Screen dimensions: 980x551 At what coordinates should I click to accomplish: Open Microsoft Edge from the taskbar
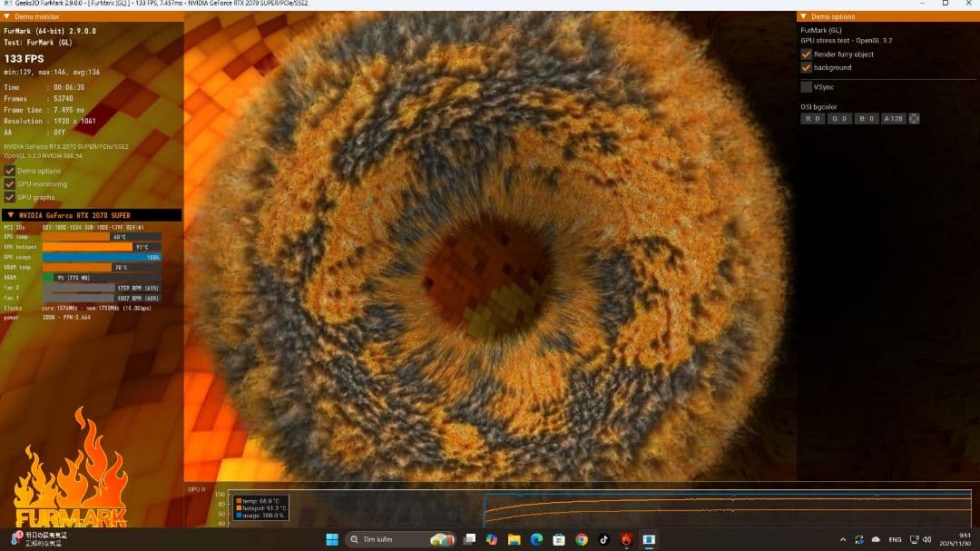coord(536,539)
